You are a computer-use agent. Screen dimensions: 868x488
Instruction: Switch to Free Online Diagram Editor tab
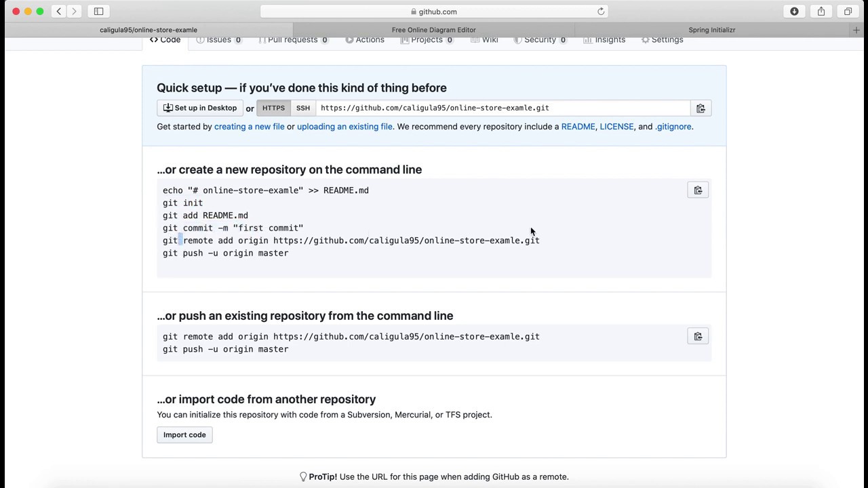tap(434, 30)
